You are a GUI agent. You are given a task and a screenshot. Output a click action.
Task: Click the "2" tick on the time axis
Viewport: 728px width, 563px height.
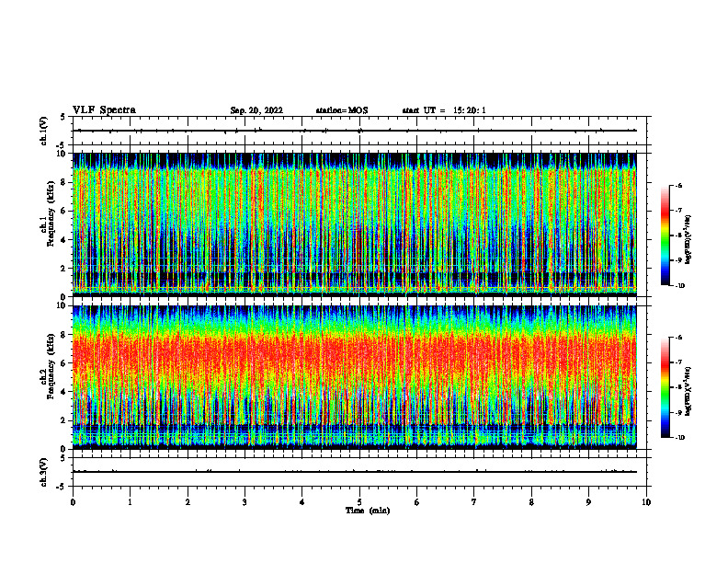pos(188,502)
